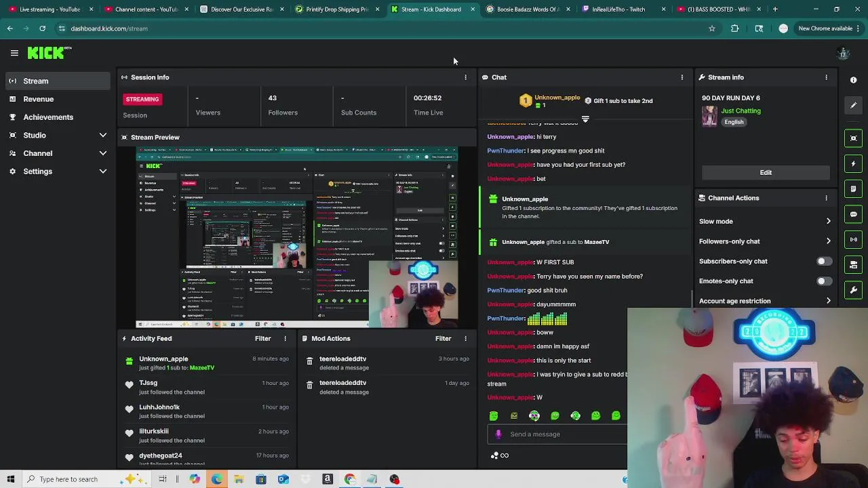Open MazeeTV link in Activity Feed
This screenshot has width=868, height=488.
pyautogui.click(x=202, y=368)
